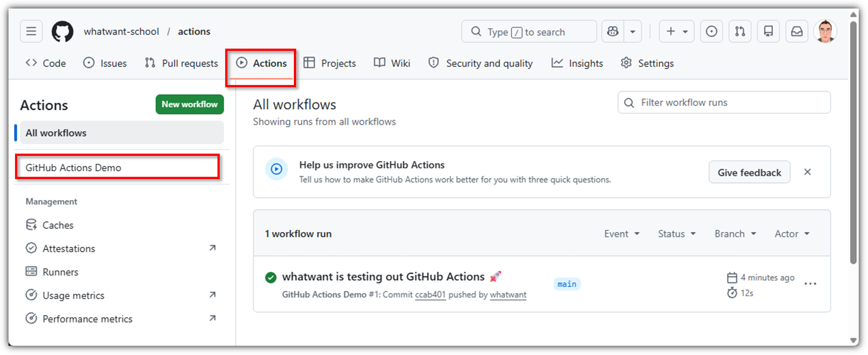Click the page vertical scrollbar
Viewport: 868px width, 355px height.
pyautogui.click(x=853, y=142)
